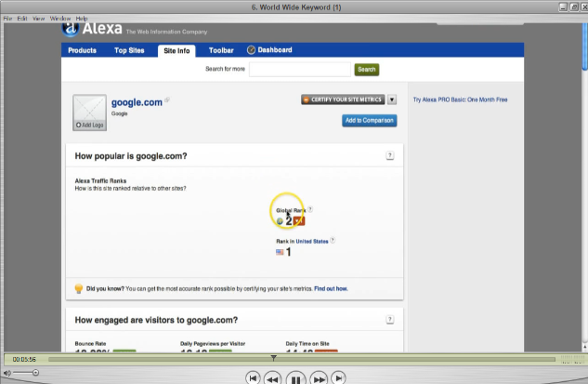Click the Alexa logo icon
Image resolution: width=588 pixels, height=384 pixels.
[70, 29]
